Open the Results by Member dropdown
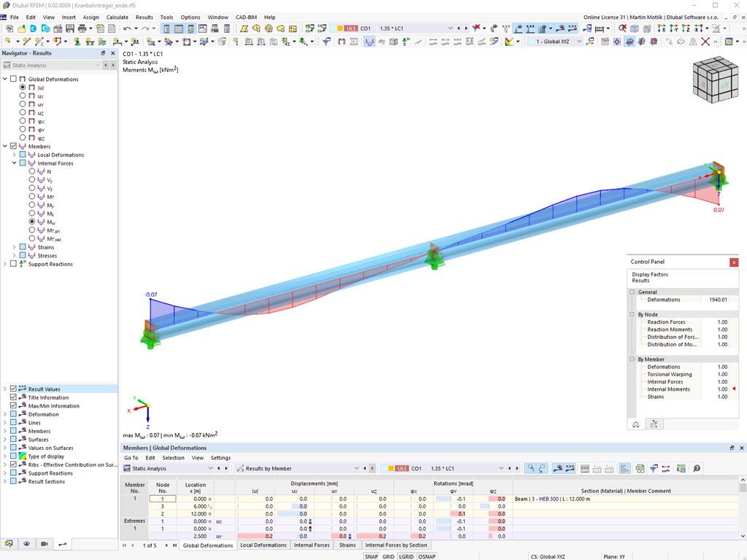 [x=298, y=469]
